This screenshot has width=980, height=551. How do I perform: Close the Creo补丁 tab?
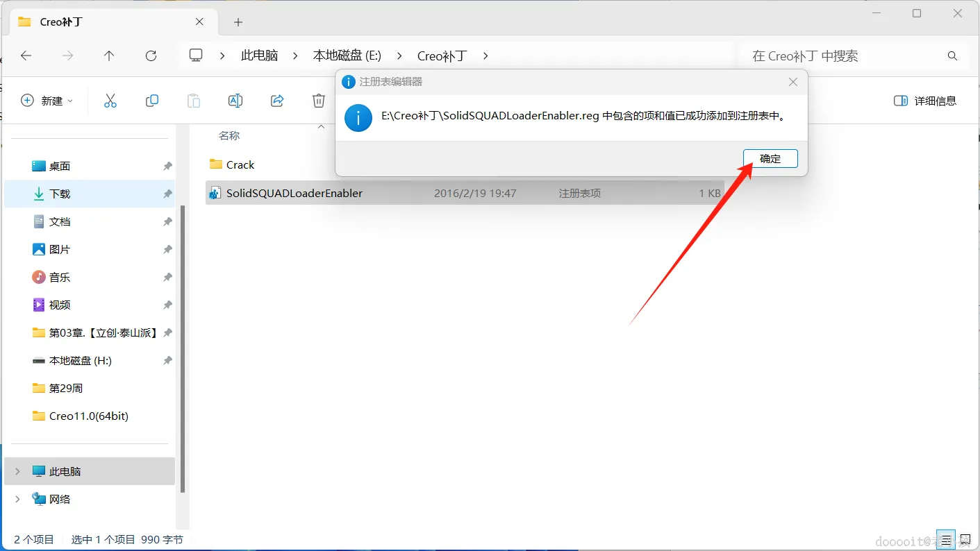point(199,22)
